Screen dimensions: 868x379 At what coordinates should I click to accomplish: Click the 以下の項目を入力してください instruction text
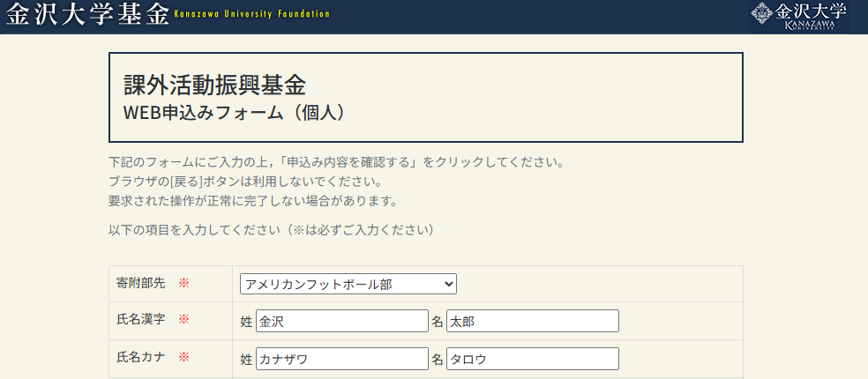(x=272, y=230)
